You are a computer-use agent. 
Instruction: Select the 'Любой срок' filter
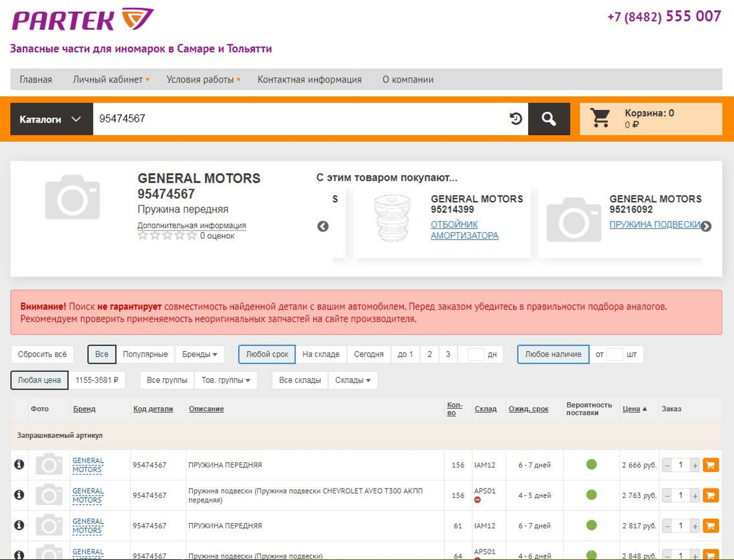click(x=267, y=354)
